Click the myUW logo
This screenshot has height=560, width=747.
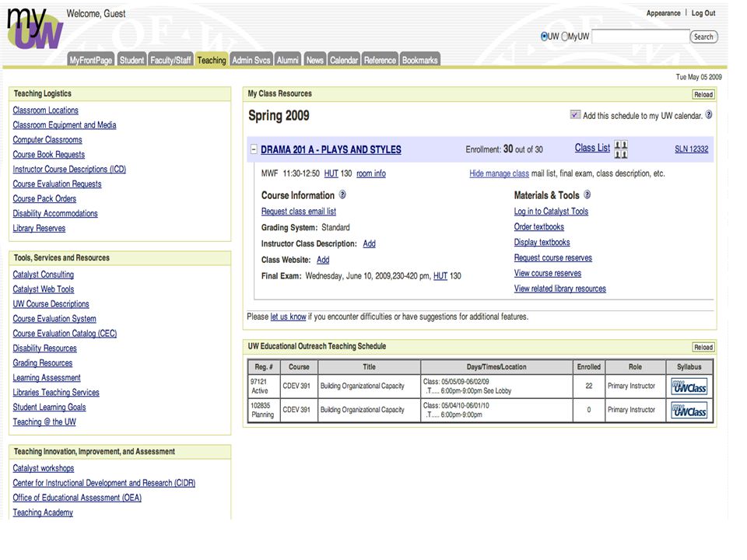34,29
